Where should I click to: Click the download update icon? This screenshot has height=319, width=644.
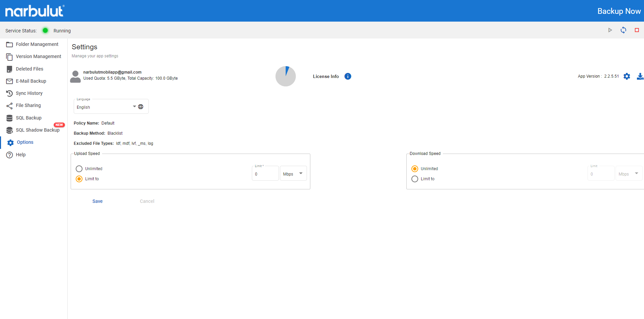(640, 76)
